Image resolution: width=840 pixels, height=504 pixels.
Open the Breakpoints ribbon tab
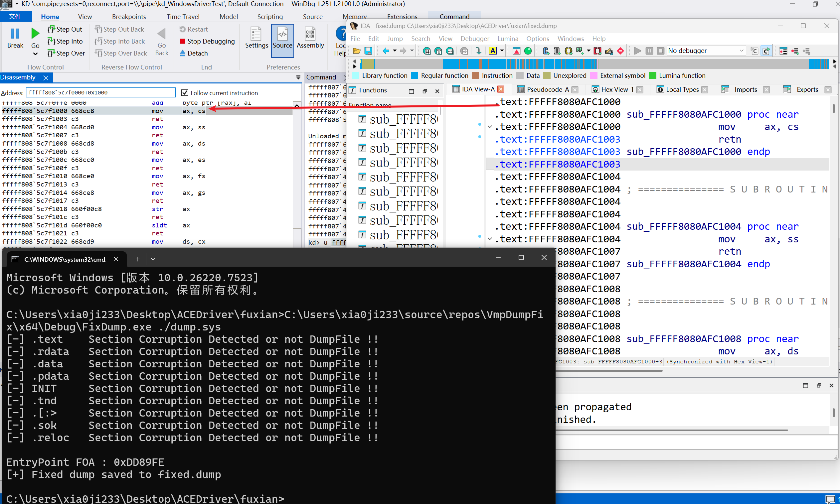click(129, 17)
